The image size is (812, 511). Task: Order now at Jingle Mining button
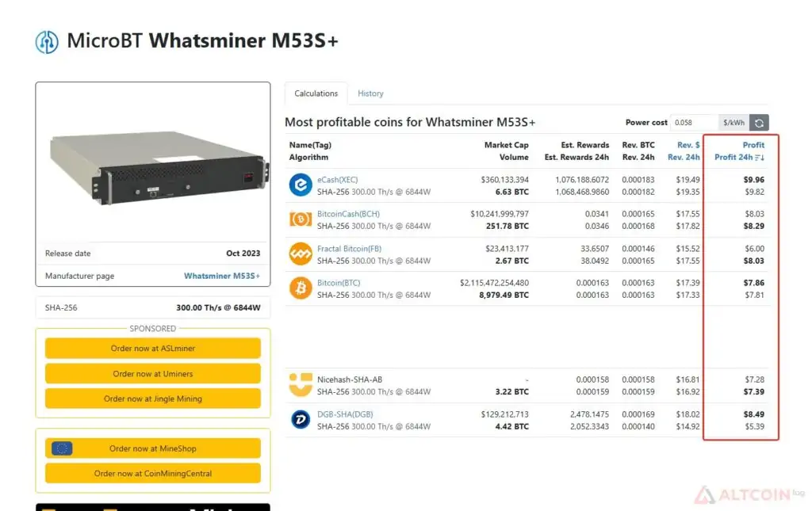(x=153, y=399)
